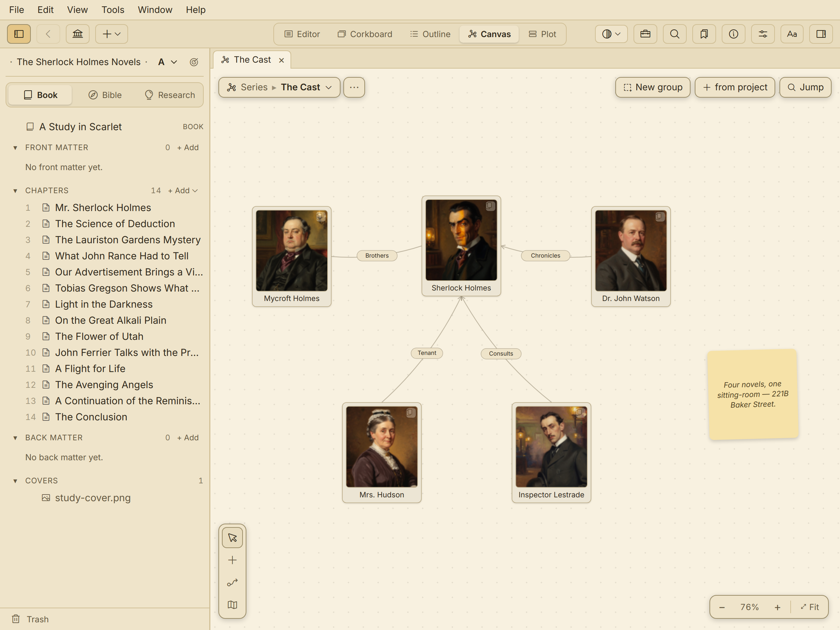Click the briefcase toolbar icon
The width and height of the screenshot is (840, 630).
pos(645,34)
